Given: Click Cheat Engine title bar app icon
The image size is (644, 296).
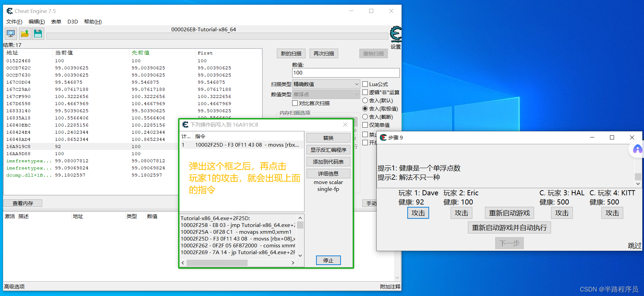Looking at the screenshot, I should pos(10,11).
